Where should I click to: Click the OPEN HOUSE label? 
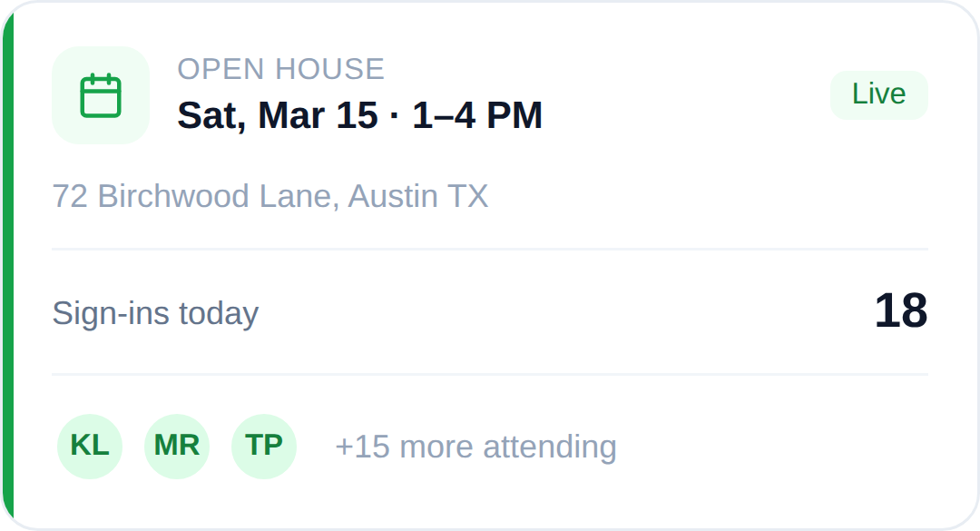point(280,69)
